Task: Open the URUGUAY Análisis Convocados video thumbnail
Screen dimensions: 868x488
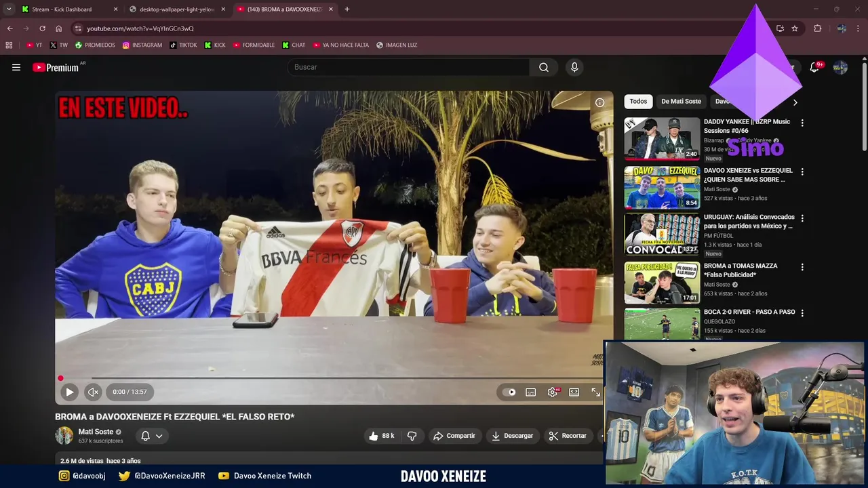Action: (662, 235)
